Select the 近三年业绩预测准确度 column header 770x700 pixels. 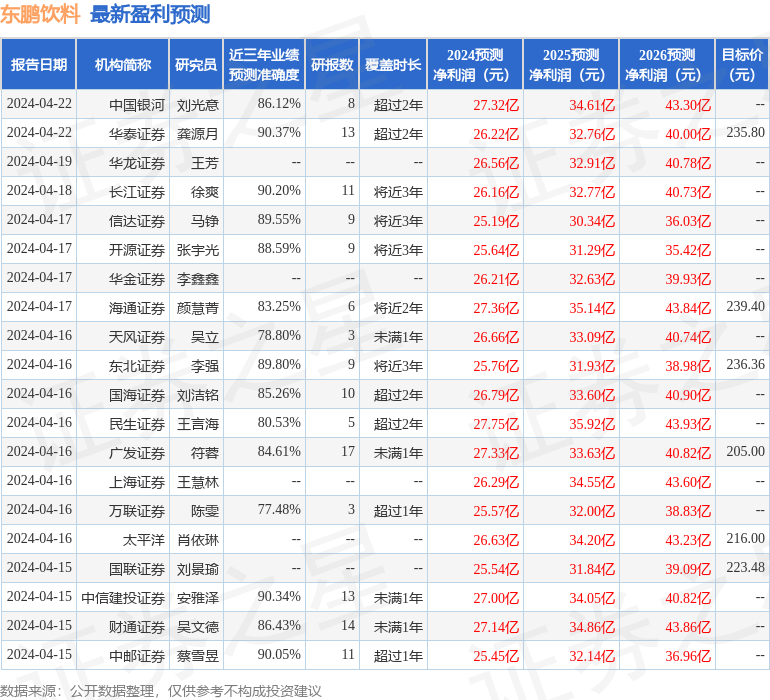coord(264,64)
